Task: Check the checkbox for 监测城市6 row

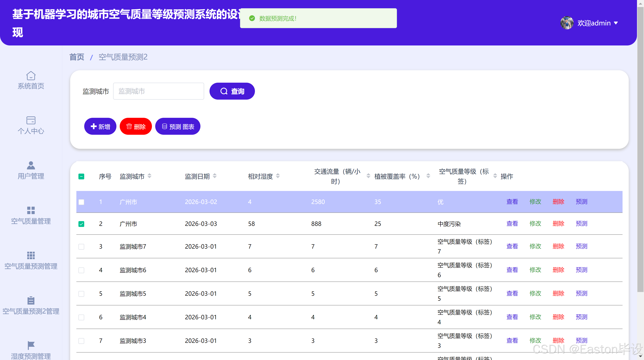Action: pos(81,270)
